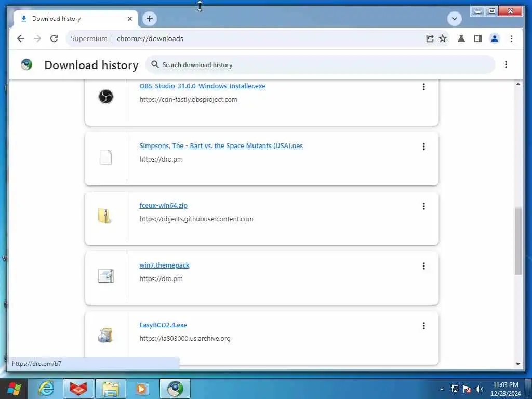Click the zip folder icon for fceux-win64.zip
The width and height of the screenshot is (532, 399).
[105, 216]
